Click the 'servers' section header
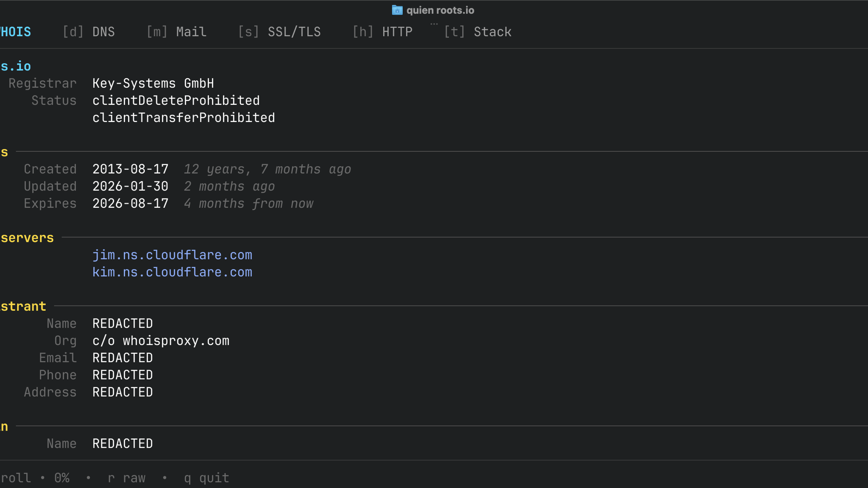Image resolution: width=868 pixels, height=488 pixels. pos(27,238)
